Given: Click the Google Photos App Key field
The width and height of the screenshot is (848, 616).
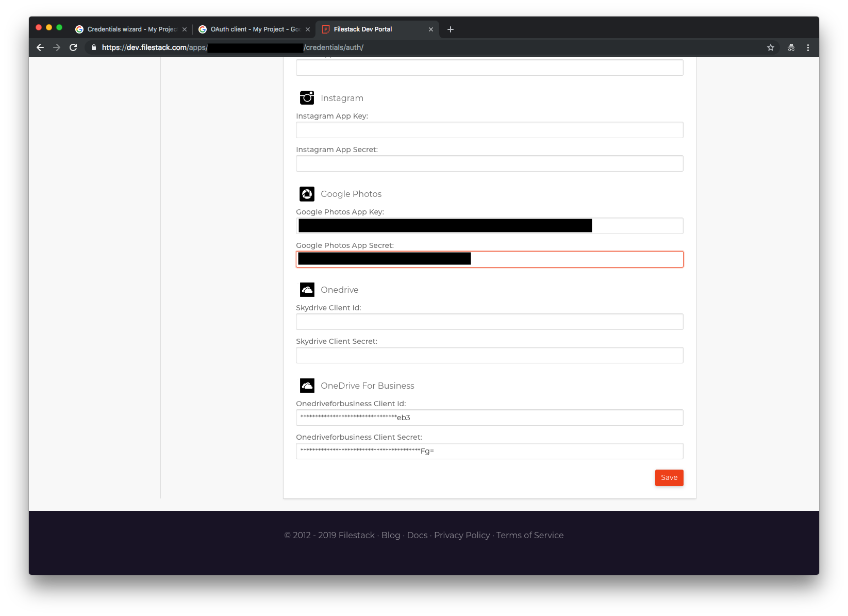Looking at the screenshot, I should (490, 226).
